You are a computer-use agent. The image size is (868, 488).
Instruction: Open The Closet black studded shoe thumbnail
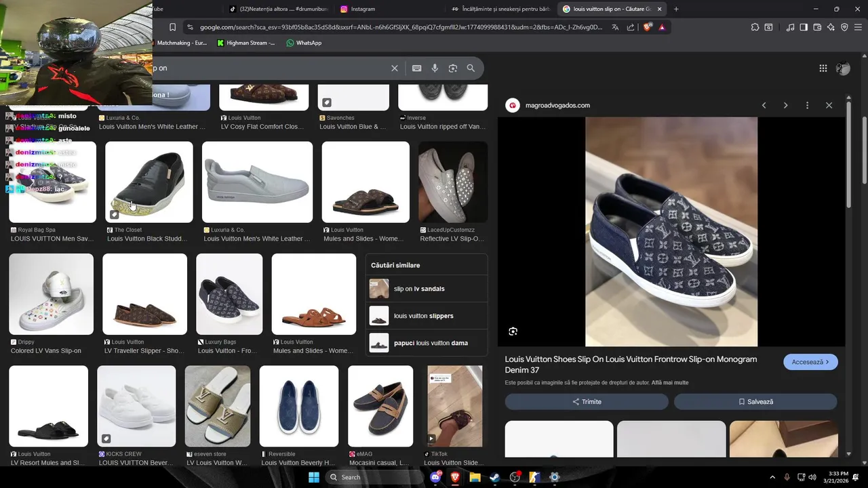click(x=149, y=182)
